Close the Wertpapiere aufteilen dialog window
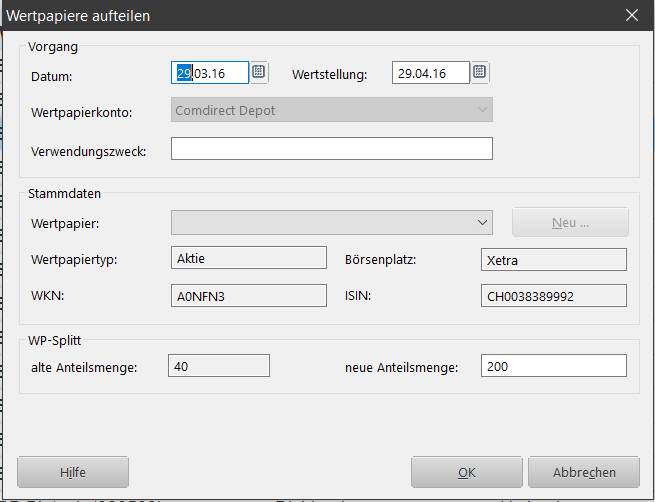The image size is (655, 502). pyautogui.click(x=631, y=15)
